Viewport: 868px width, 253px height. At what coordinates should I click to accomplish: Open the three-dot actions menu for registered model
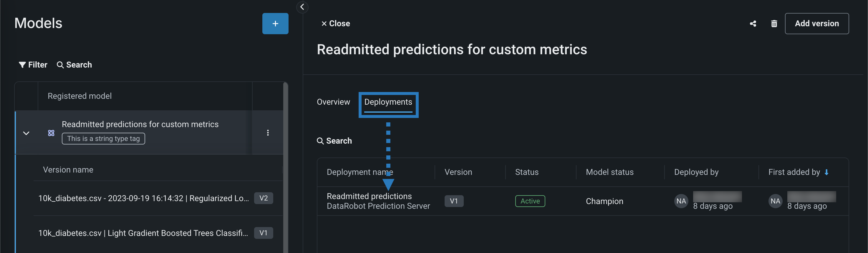[x=268, y=133]
